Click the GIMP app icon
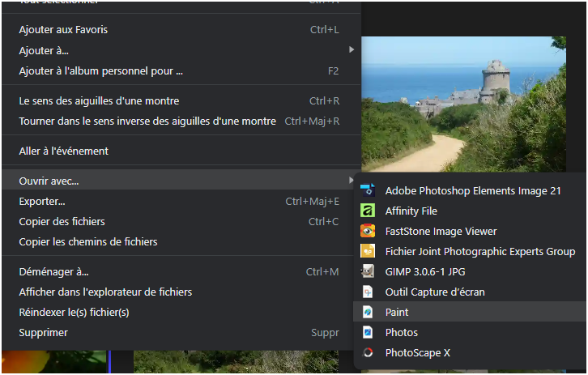 click(x=368, y=271)
